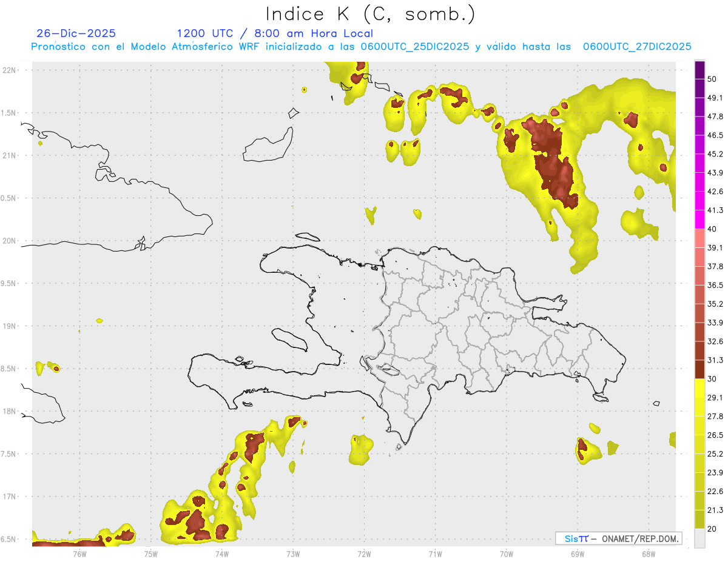Click the colorbar value "20" at the bottom
The height and width of the screenshot is (562, 728).
point(713,529)
